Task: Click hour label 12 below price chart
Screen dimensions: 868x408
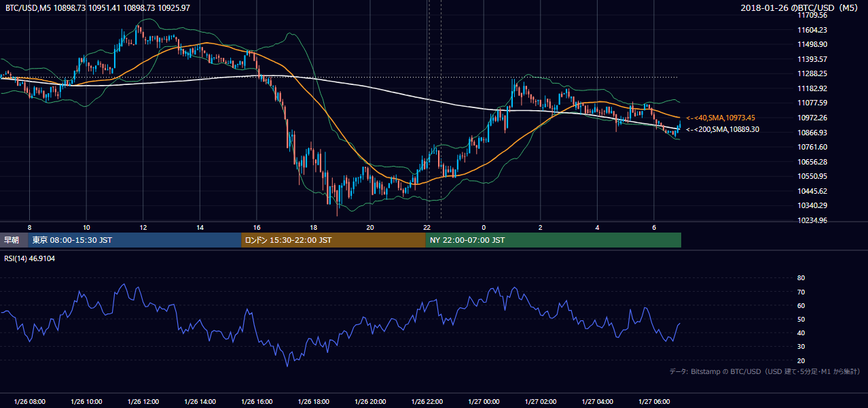Action: pos(143,226)
